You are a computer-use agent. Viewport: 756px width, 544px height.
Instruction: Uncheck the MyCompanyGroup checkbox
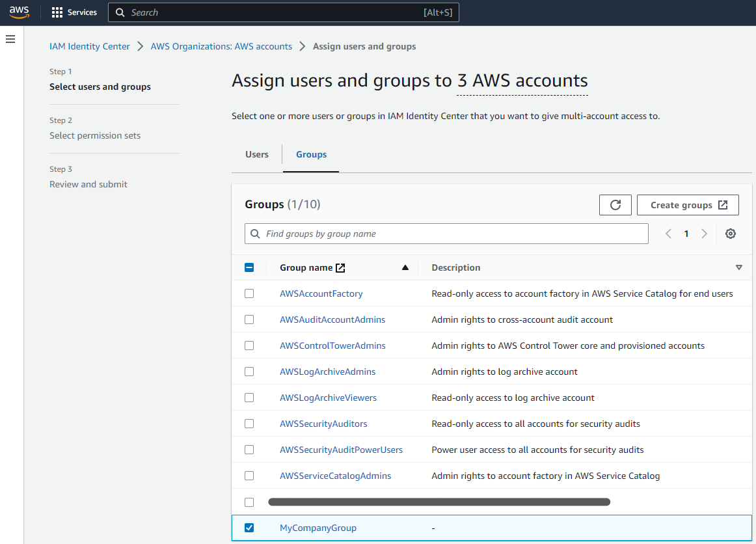(x=249, y=528)
